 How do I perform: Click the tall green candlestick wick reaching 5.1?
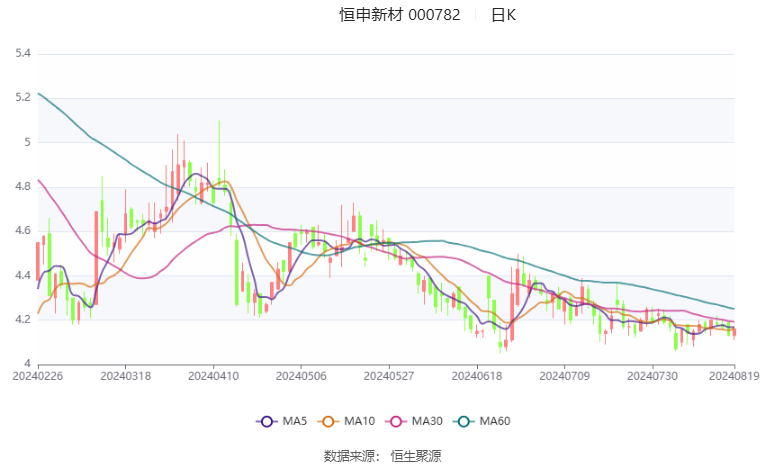pos(219,156)
